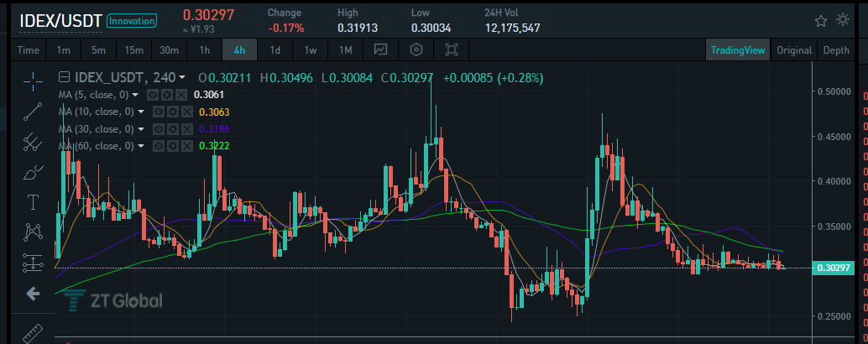Select the Time interval tab

(29, 50)
